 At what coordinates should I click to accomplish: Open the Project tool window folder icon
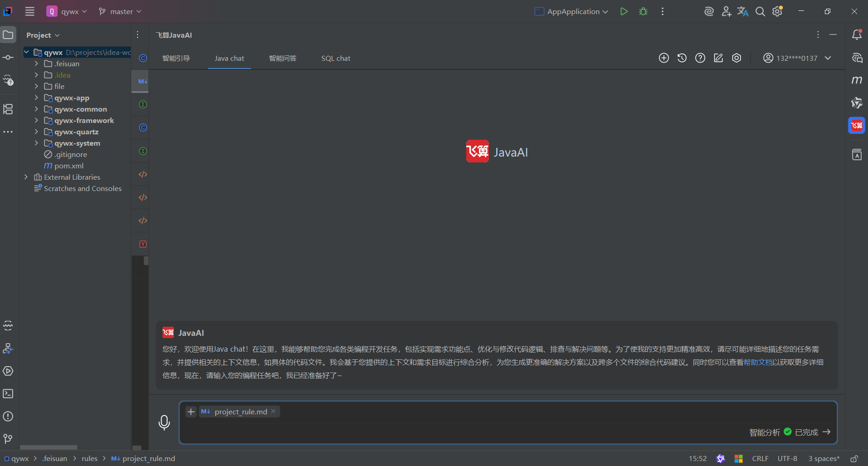pyautogui.click(x=8, y=34)
